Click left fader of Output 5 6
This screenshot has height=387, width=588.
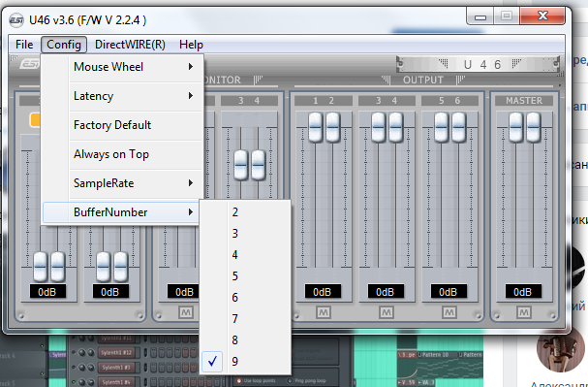441,128
